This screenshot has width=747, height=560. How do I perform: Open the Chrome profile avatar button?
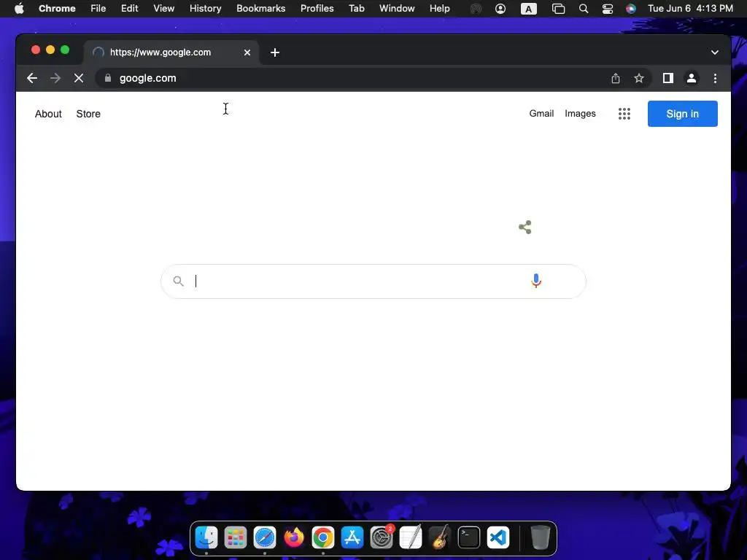click(692, 78)
